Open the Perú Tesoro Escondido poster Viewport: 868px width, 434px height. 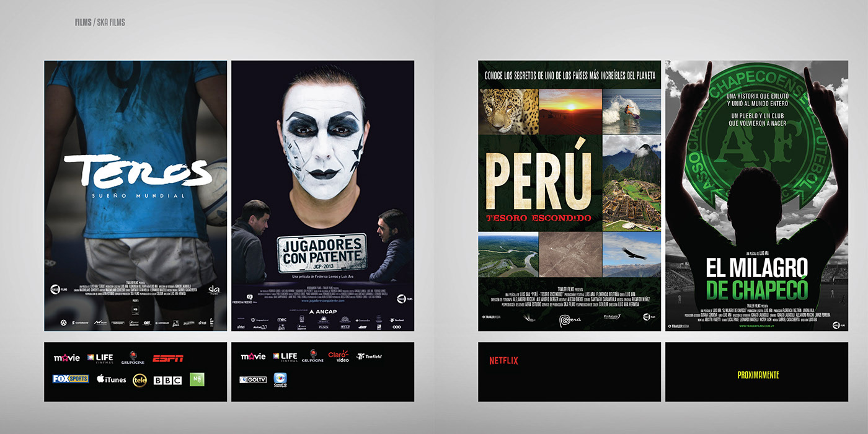click(569, 195)
